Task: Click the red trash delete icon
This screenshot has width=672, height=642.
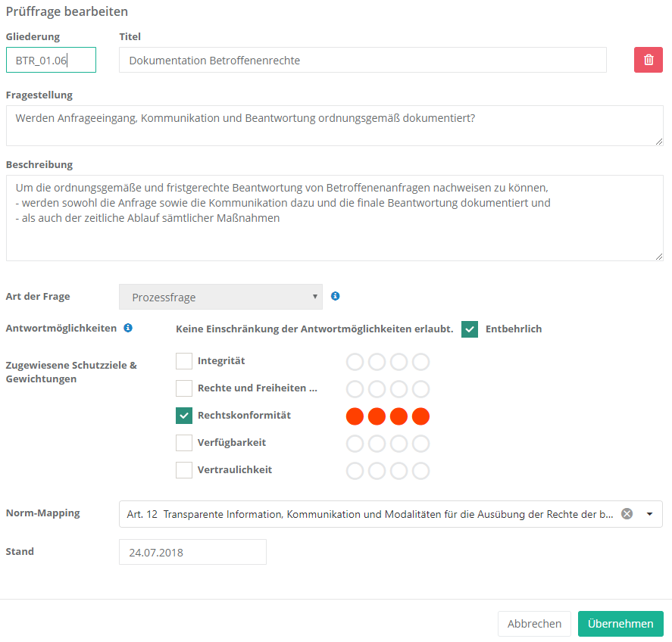Action: click(649, 60)
